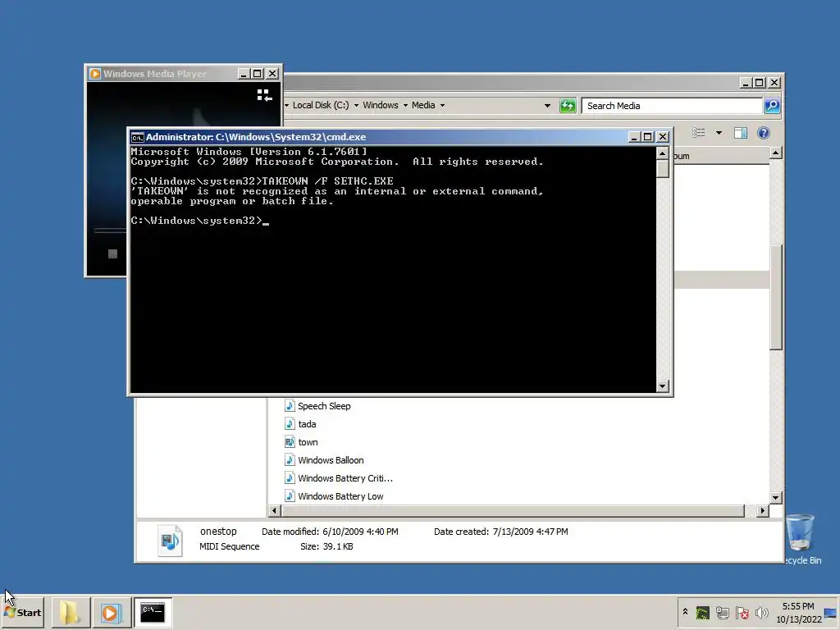Close the Windows Media Player window

point(272,73)
